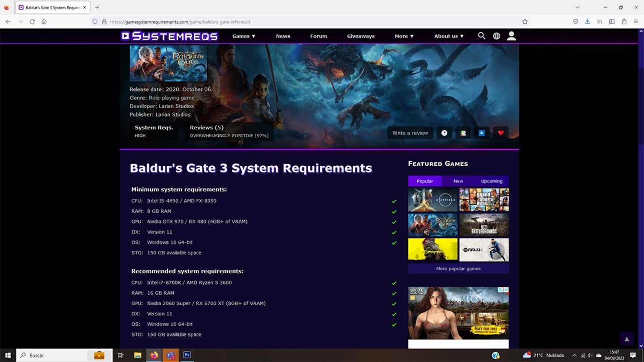Open the Starfield game thumbnail

(433, 199)
